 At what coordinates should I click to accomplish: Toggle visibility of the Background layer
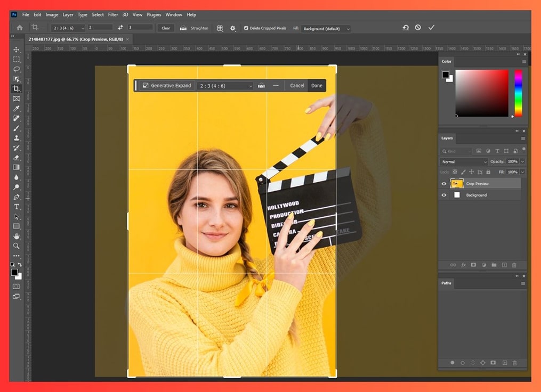tap(444, 195)
